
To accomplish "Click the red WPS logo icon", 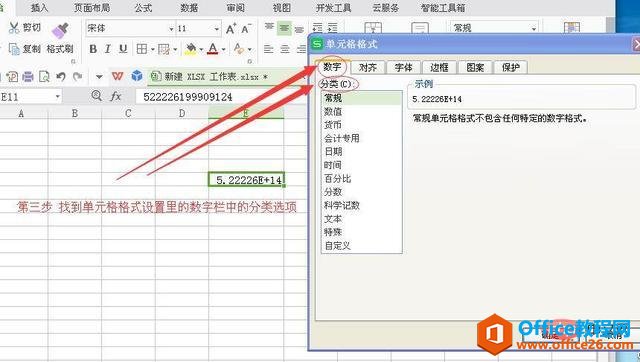I will (x=117, y=76).
